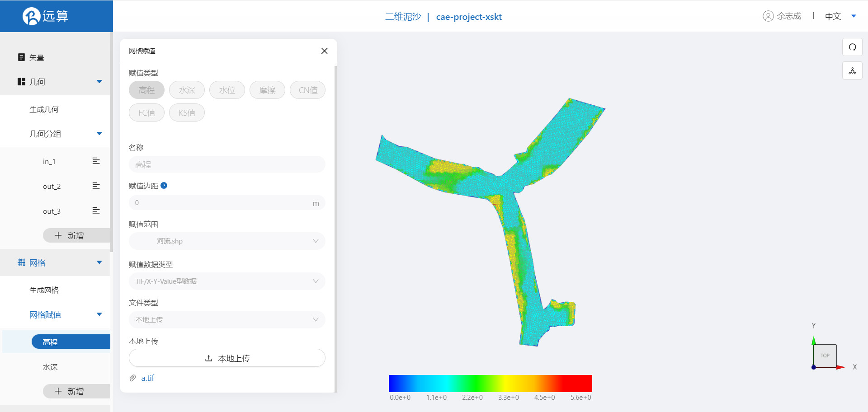Select the 水位 assignment type

click(227, 90)
